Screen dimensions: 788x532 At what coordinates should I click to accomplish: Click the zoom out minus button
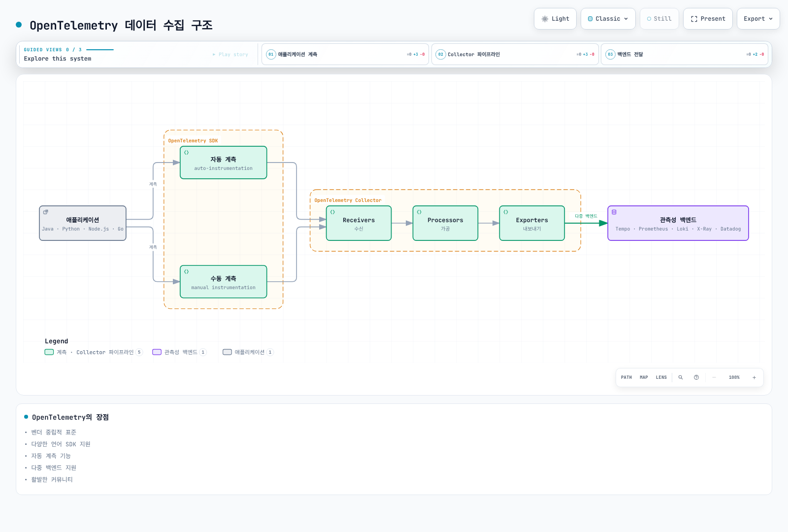pyautogui.click(x=714, y=377)
